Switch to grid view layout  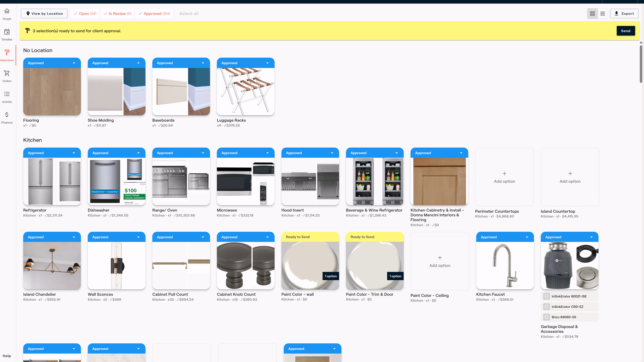click(x=592, y=14)
